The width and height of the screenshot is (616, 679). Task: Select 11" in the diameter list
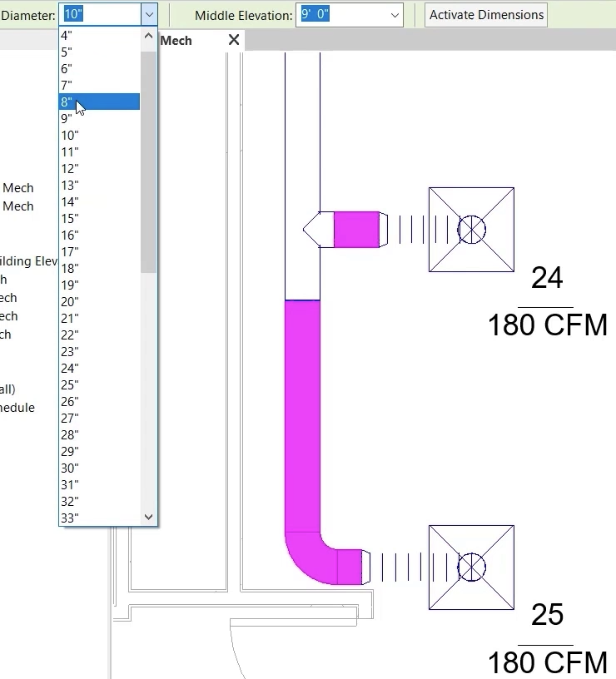99,151
